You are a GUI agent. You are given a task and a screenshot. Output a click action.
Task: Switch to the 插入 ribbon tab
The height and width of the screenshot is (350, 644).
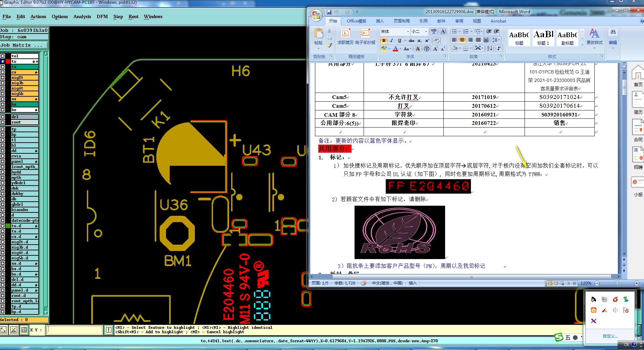(x=380, y=21)
